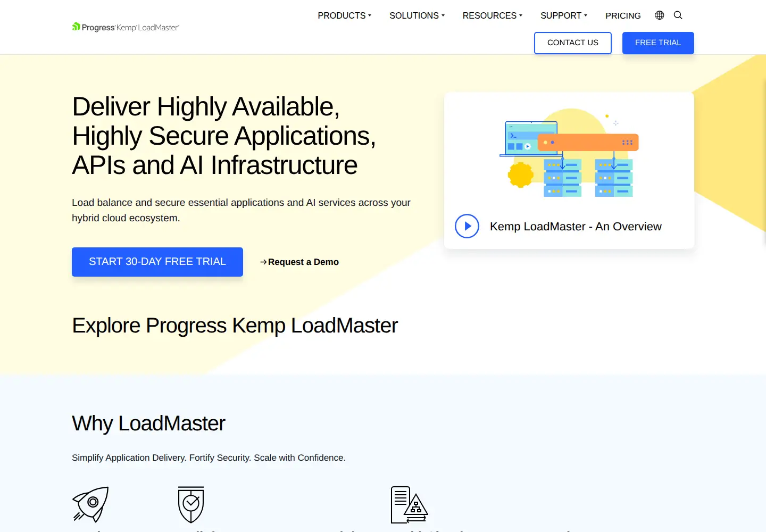Start the 30-day free trial
This screenshot has width=766, height=532.
(x=157, y=262)
